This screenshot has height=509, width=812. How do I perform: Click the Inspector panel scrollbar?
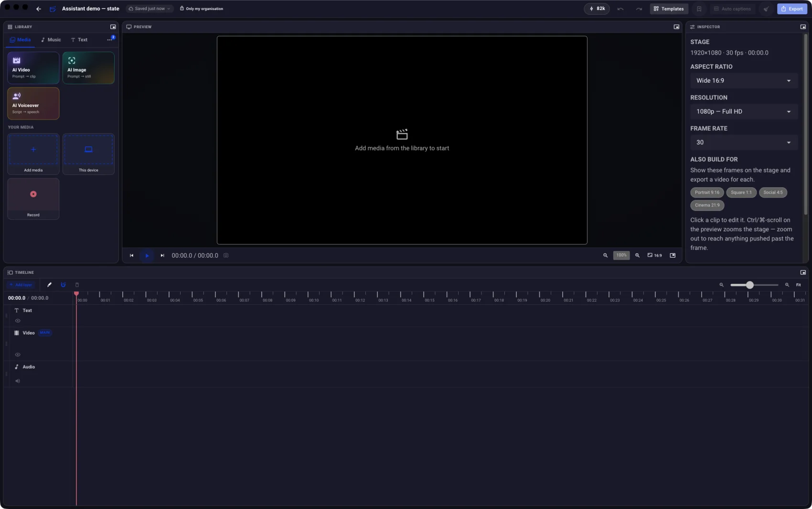click(x=805, y=124)
